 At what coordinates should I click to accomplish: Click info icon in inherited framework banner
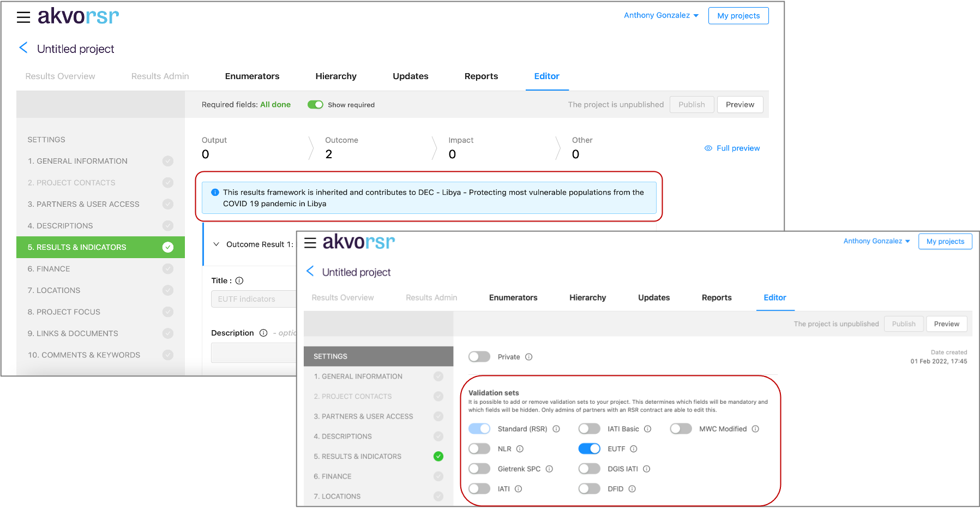[x=215, y=192]
